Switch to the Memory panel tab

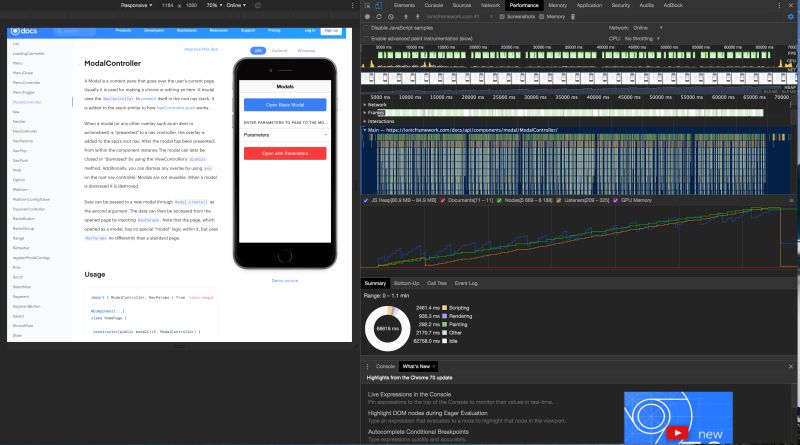coord(557,5)
